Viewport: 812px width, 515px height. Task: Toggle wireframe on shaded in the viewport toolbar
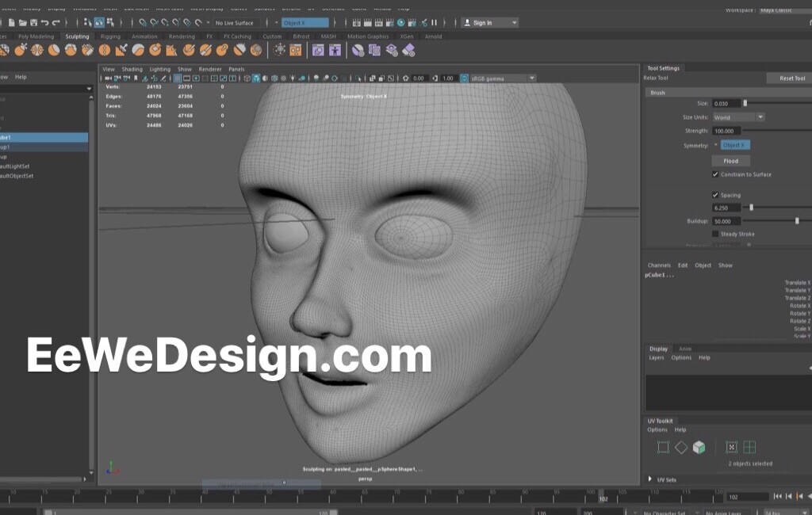[275, 78]
